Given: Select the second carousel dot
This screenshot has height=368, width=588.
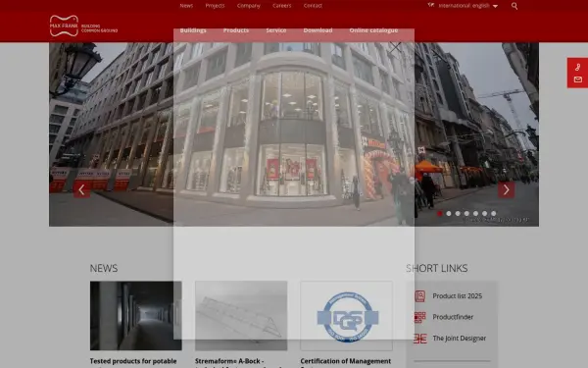Looking at the screenshot, I should pos(449,213).
